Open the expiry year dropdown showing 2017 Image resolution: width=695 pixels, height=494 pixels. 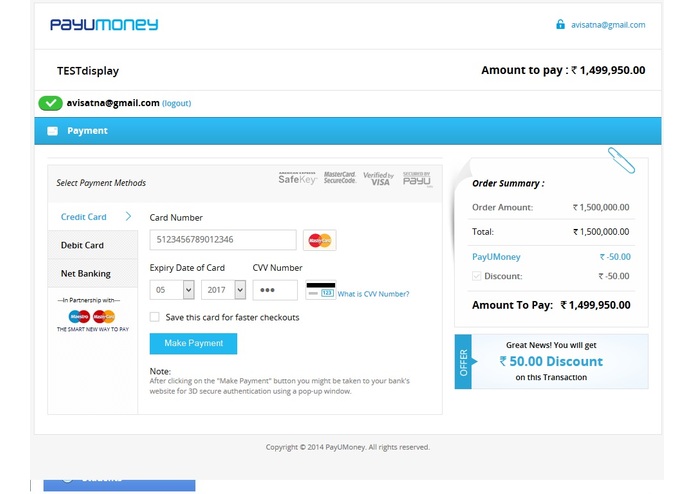pos(223,290)
